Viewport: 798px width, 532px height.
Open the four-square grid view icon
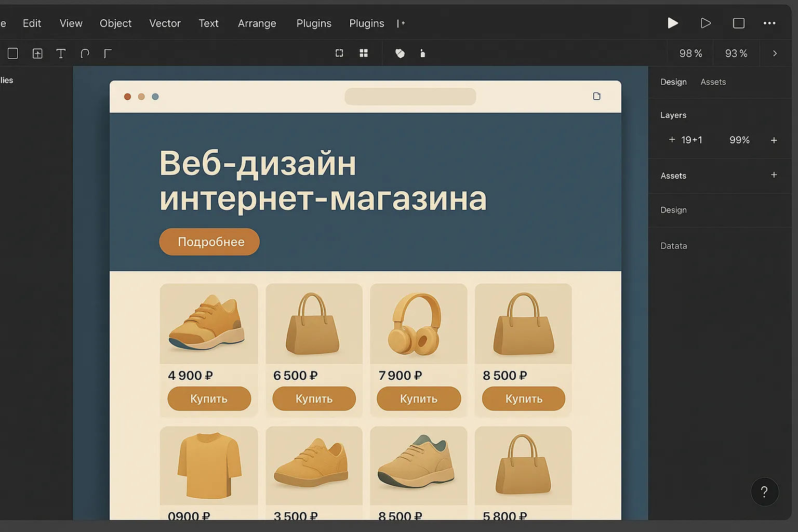coord(364,53)
